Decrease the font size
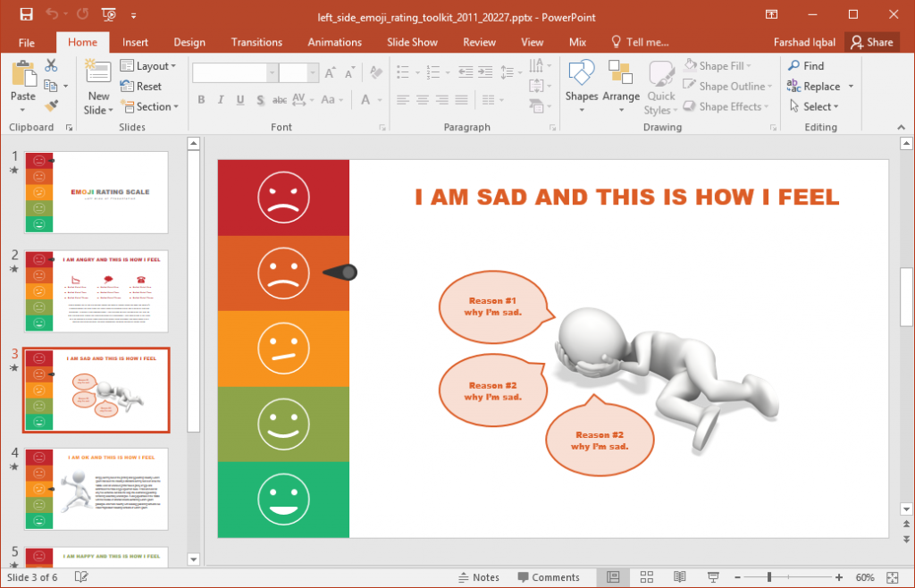Image resolution: width=915 pixels, height=588 pixels. (x=349, y=73)
